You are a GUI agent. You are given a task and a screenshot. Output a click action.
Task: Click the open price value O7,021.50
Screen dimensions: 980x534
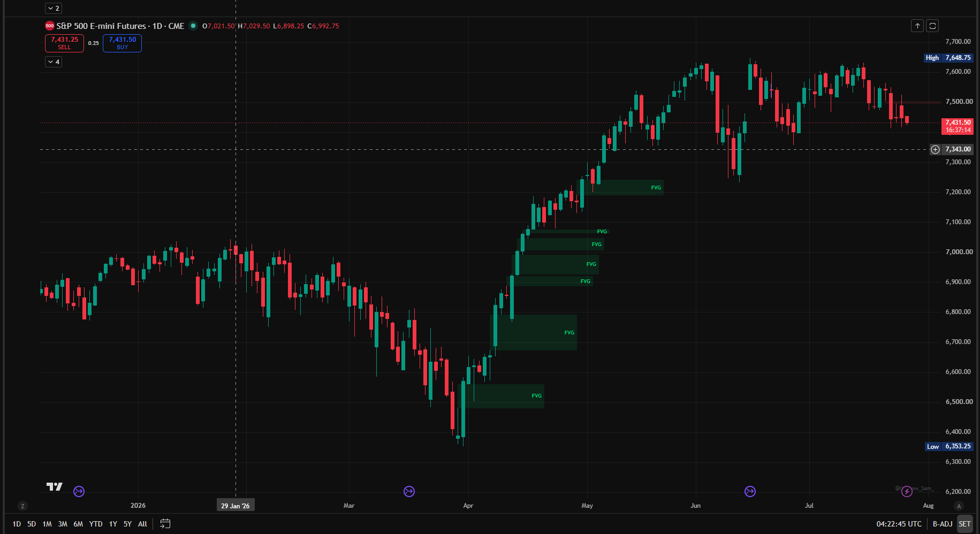pos(218,26)
